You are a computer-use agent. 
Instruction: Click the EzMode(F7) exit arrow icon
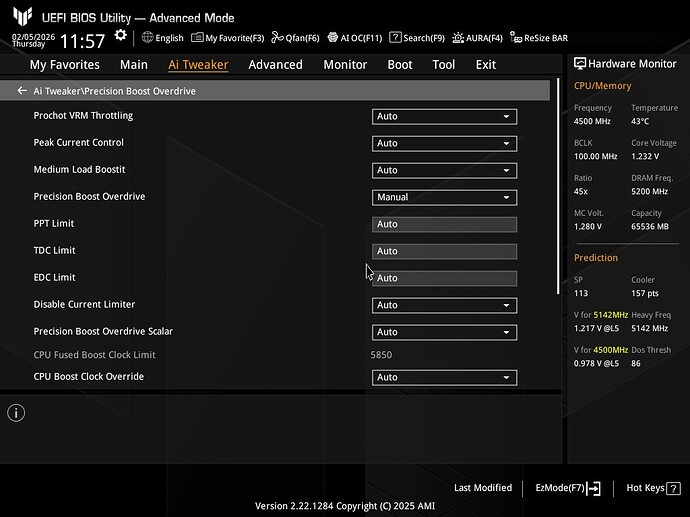point(594,488)
